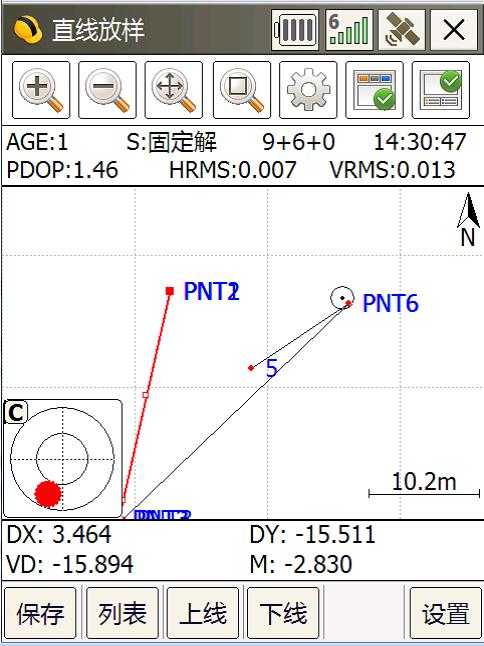The width and height of the screenshot is (484, 646).
Task: Click the yellow helmet app icon
Action: click(x=27, y=30)
